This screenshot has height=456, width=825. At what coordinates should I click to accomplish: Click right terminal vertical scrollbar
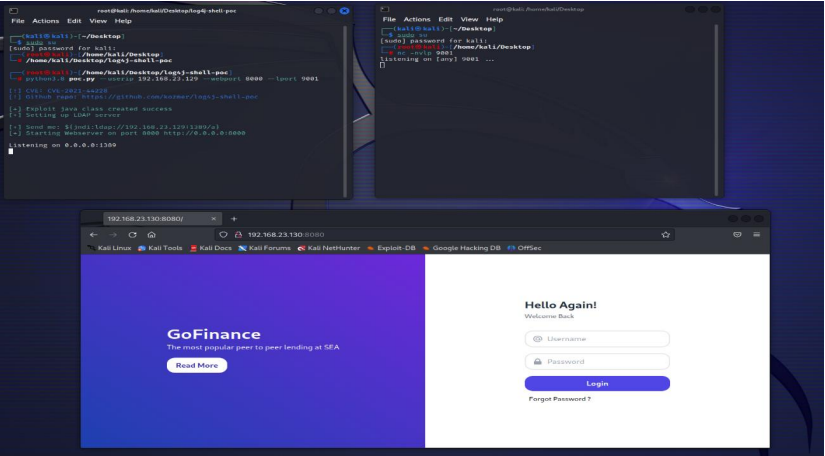[x=716, y=109]
